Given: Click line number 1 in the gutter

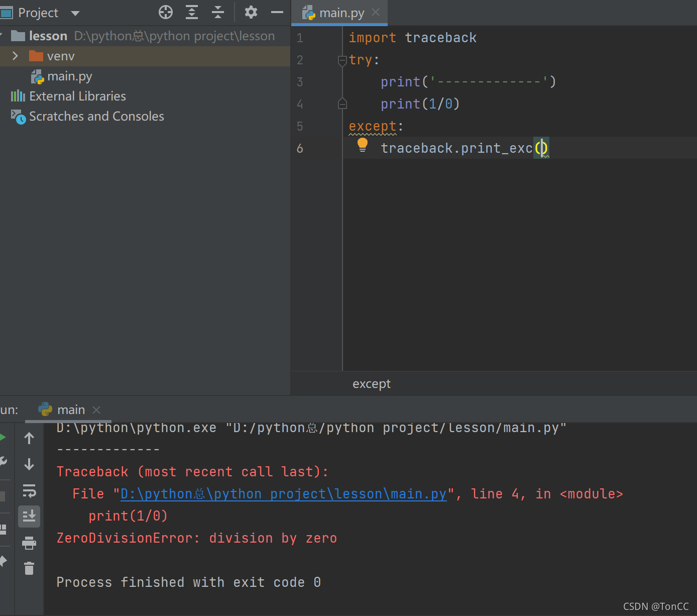Looking at the screenshot, I should coord(300,38).
